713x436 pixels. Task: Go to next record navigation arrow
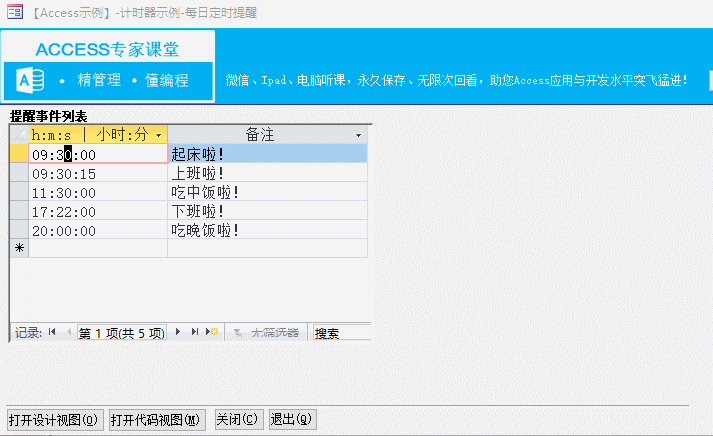click(x=178, y=332)
